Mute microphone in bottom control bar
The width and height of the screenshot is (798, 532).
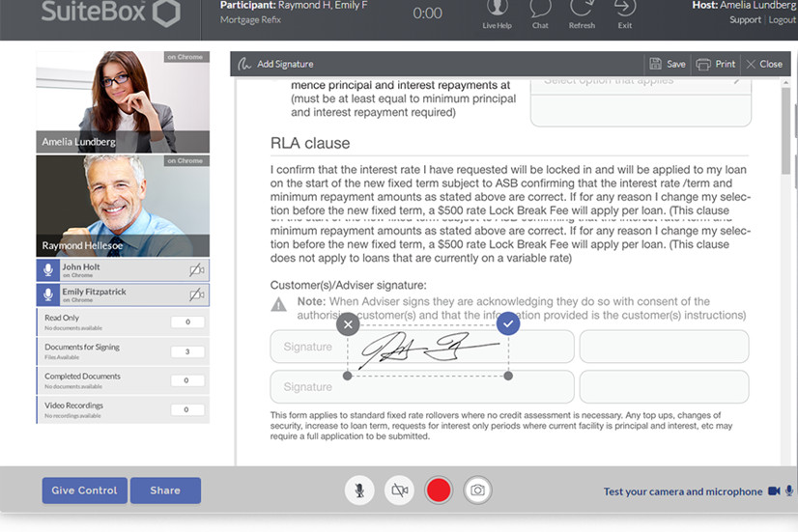coord(359,490)
